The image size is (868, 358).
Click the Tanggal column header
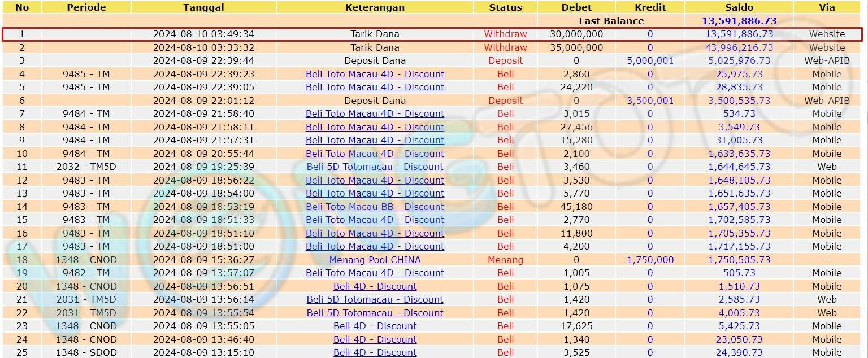203,7
